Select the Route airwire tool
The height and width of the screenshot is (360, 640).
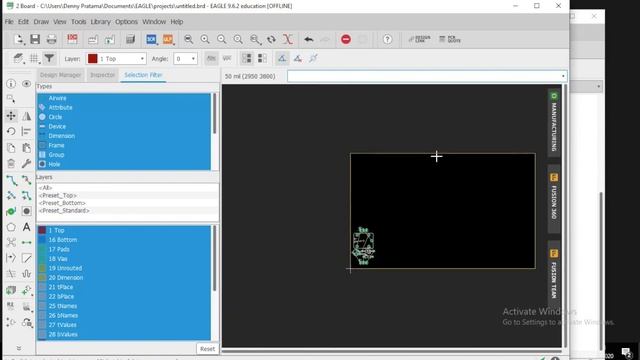tap(11, 180)
